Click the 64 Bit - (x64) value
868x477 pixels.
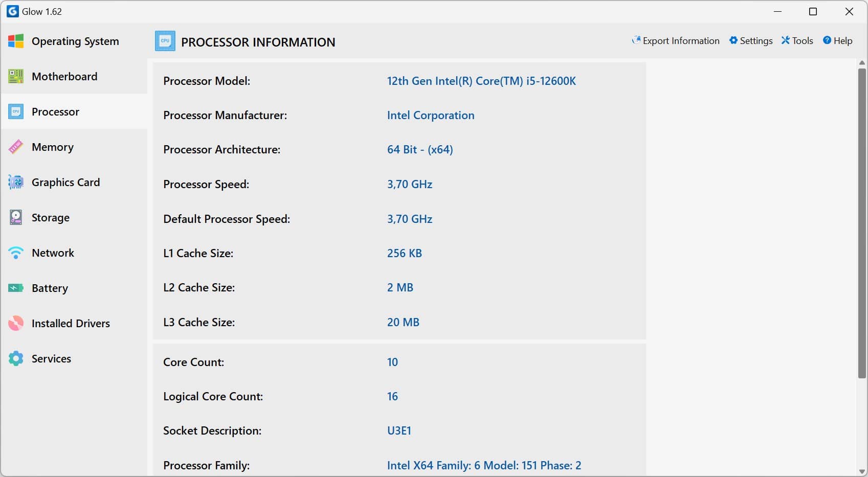(x=420, y=150)
